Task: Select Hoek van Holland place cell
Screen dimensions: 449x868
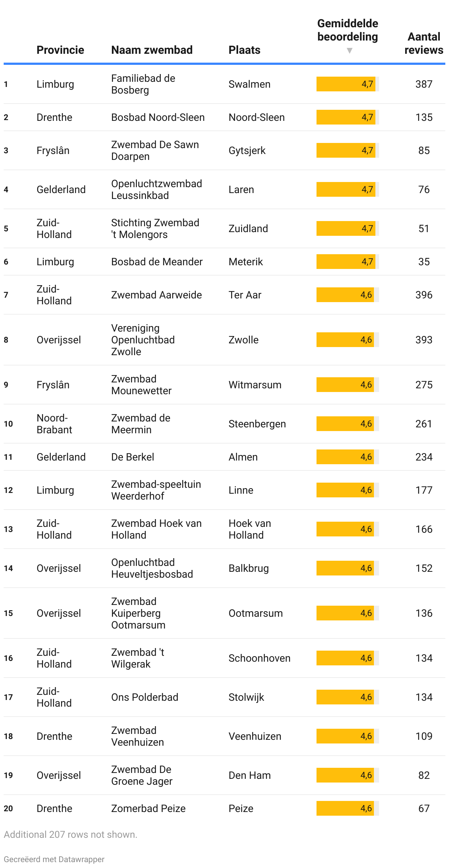Action: click(x=250, y=529)
